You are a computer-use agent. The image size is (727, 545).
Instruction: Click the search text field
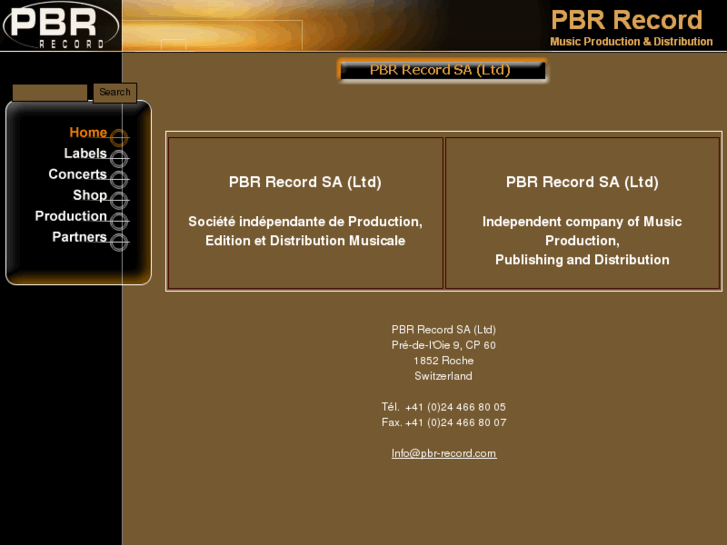[x=50, y=92]
